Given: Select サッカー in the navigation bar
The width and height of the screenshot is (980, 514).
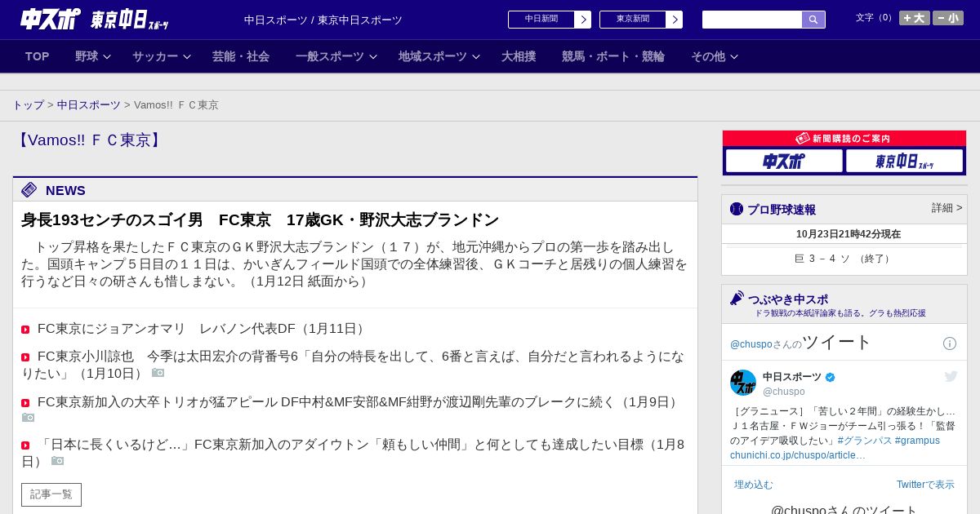Looking at the screenshot, I should click(155, 56).
